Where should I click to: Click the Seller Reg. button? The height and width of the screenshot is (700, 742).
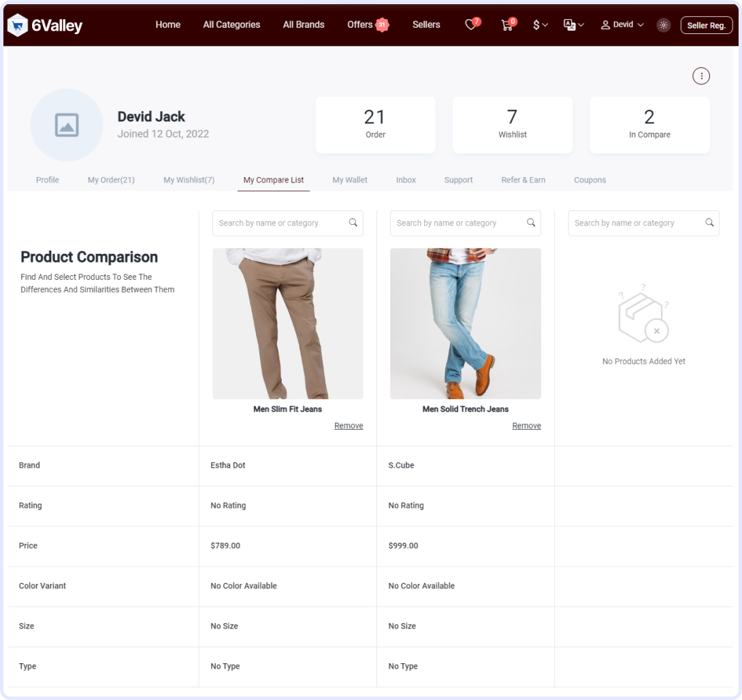tap(706, 25)
